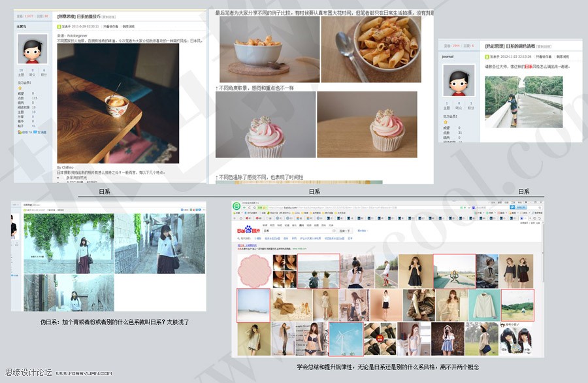Viewport: 588px width, 383px height.
Task: Open the girl on bridge photo
Action: point(523,101)
